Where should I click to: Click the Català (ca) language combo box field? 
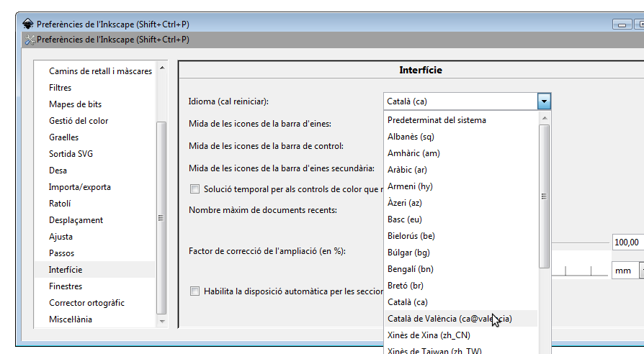click(x=460, y=101)
